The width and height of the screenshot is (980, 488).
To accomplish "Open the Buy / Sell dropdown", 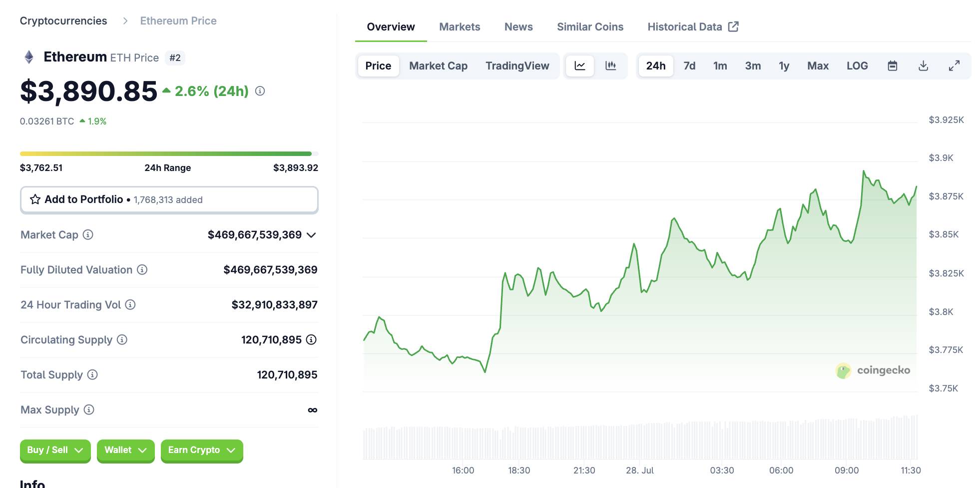I will [55, 450].
